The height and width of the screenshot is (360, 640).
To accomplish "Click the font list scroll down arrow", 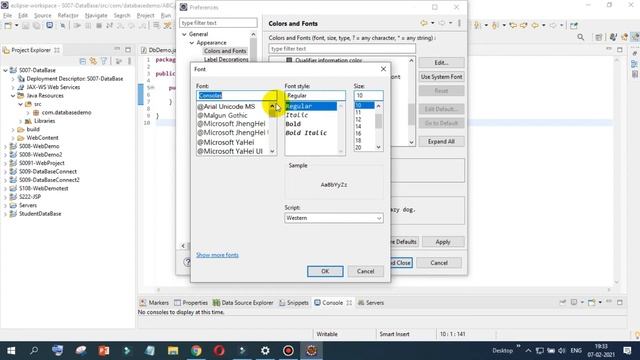I will click(x=272, y=151).
